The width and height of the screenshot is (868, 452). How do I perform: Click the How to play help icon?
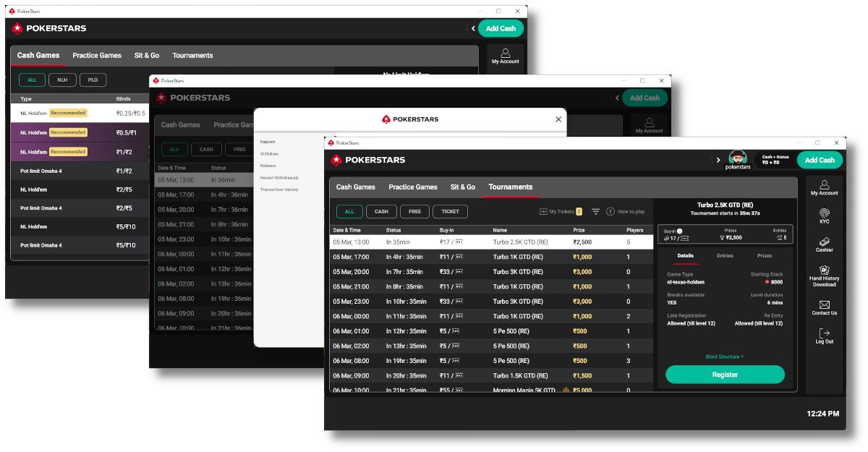coord(610,212)
